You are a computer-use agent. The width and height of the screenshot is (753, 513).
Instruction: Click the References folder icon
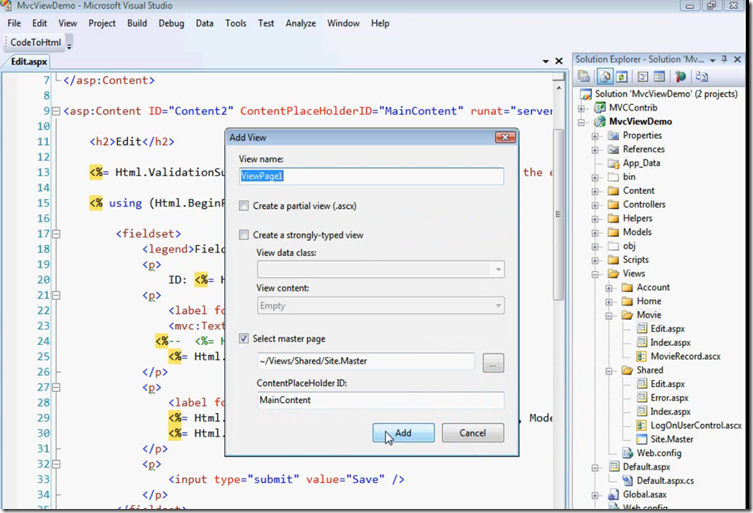pyautogui.click(x=613, y=149)
